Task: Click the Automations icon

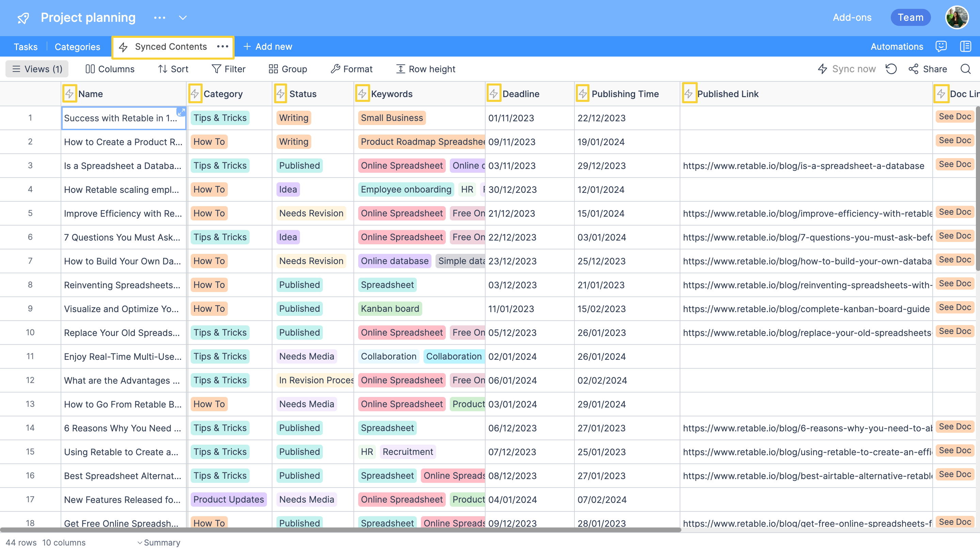Action: click(897, 46)
